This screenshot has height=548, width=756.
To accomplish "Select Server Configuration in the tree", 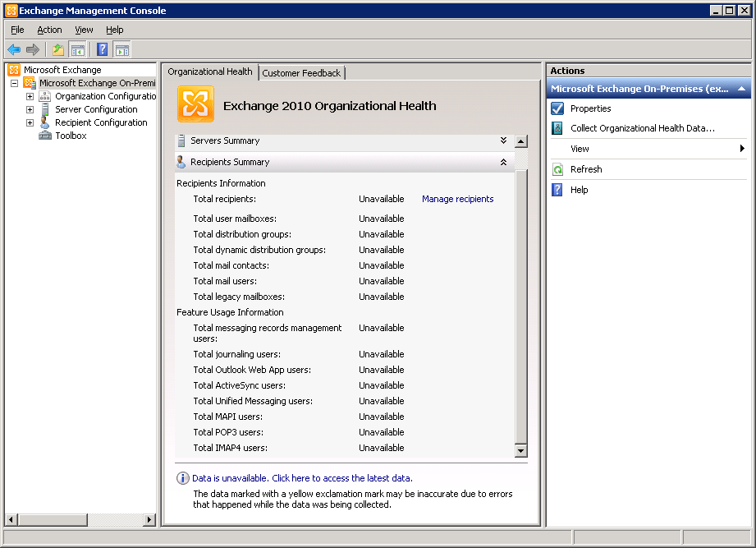I will pyautogui.click(x=96, y=109).
